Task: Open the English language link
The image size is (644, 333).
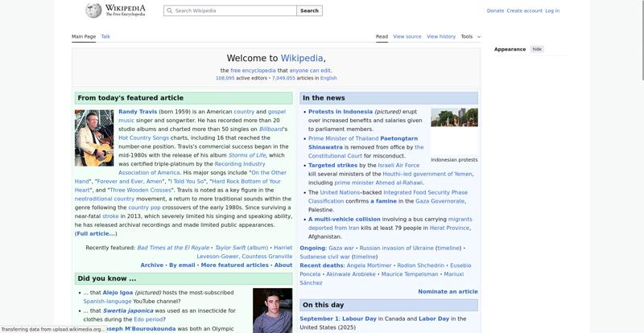Action: (328, 78)
